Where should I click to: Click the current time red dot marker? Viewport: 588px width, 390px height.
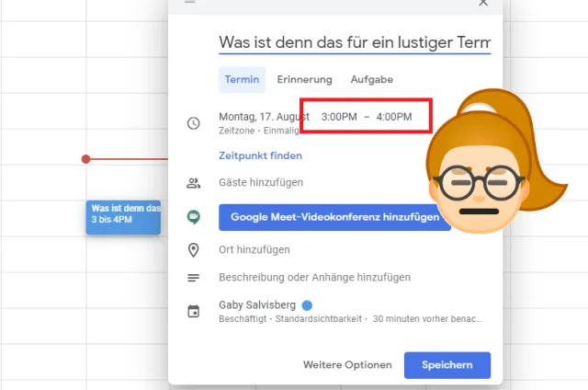pyautogui.click(x=85, y=159)
